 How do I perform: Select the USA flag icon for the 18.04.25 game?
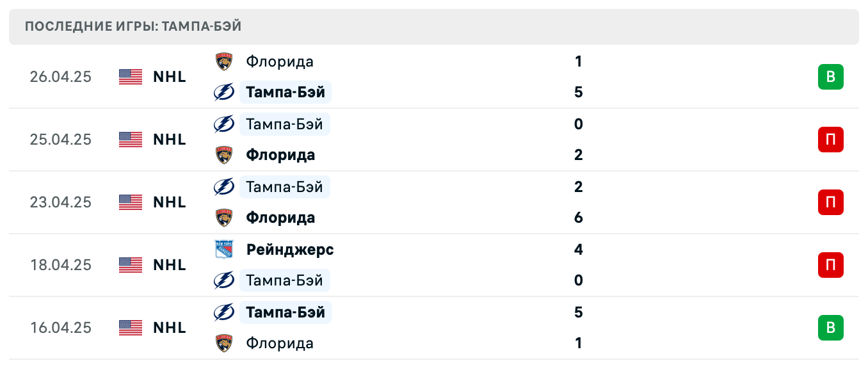pos(130,265)
